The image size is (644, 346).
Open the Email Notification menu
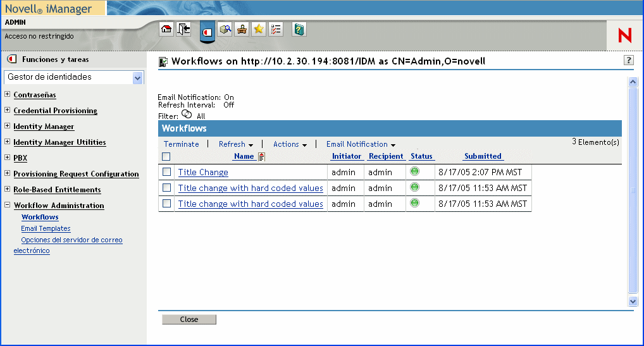pyautogui.click(x=361, y=144)
